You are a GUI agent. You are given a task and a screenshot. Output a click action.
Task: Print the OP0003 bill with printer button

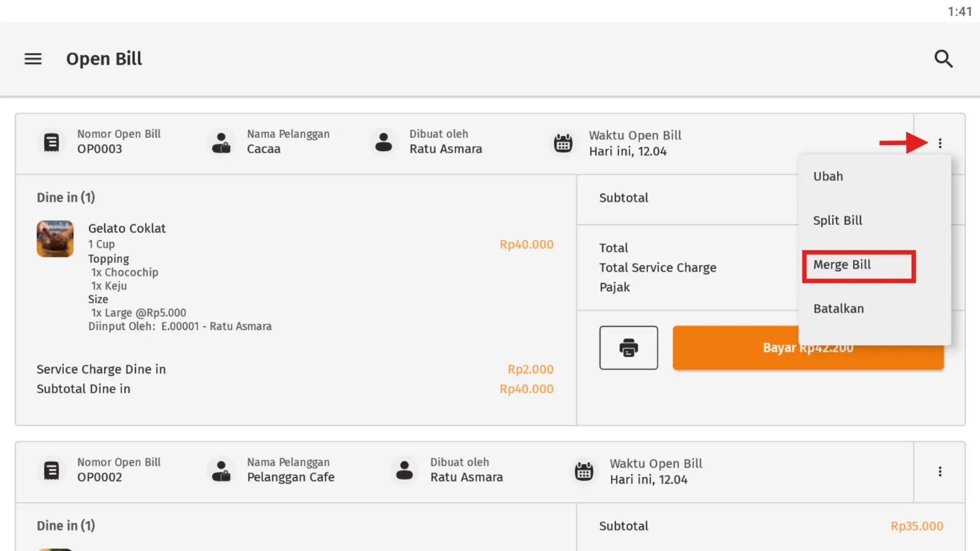coord(629,348)
